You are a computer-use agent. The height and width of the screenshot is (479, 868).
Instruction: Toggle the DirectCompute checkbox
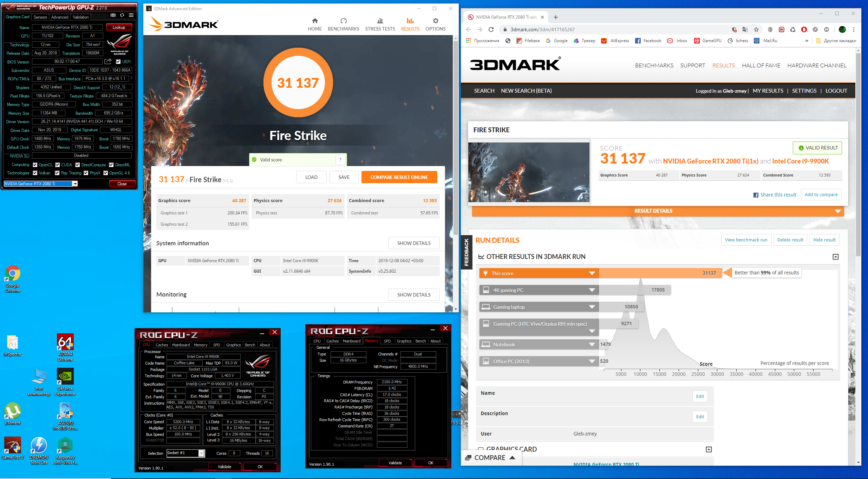click(x=78, y=165)
